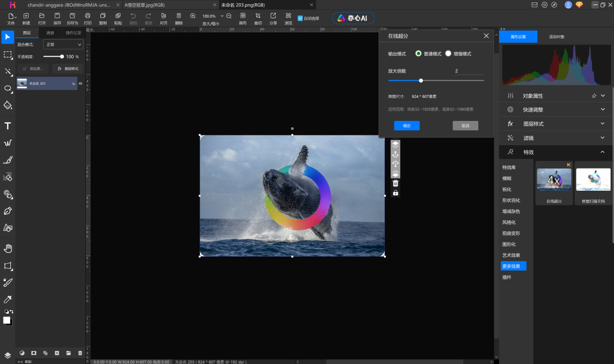Expand the 快速调整 quick adjust section
This screenshot has height=364, width=614.
[x=603, y=110]
